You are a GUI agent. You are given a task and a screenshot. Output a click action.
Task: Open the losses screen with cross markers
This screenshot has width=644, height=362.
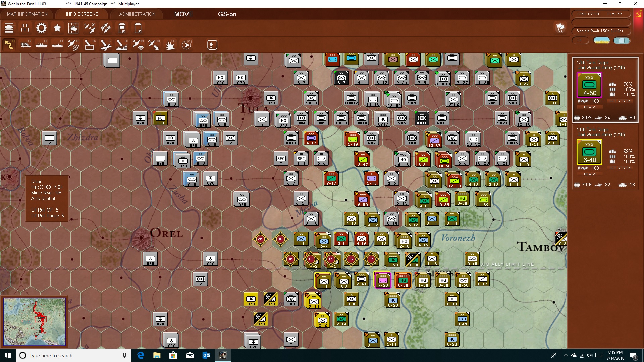tap(25, 28)
